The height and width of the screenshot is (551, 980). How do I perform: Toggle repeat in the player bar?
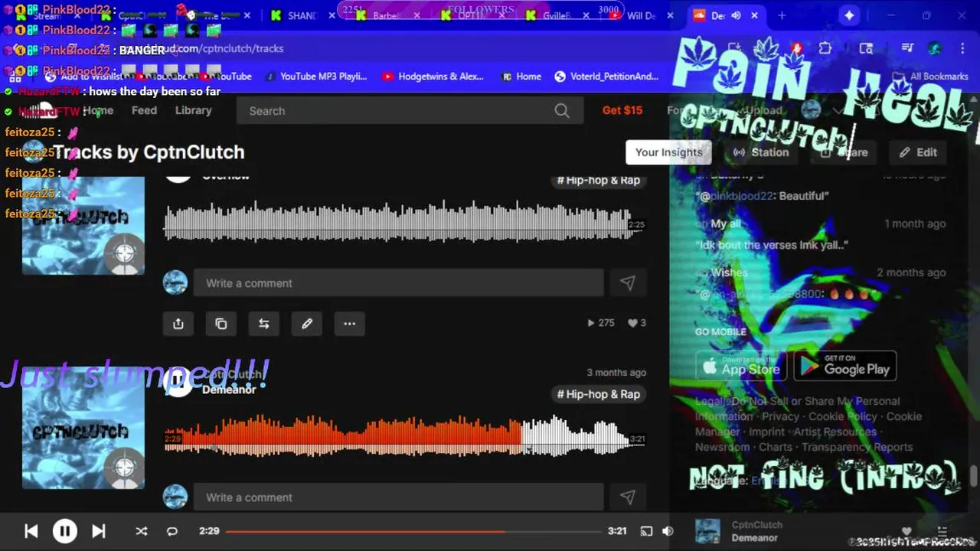[172, 531]
